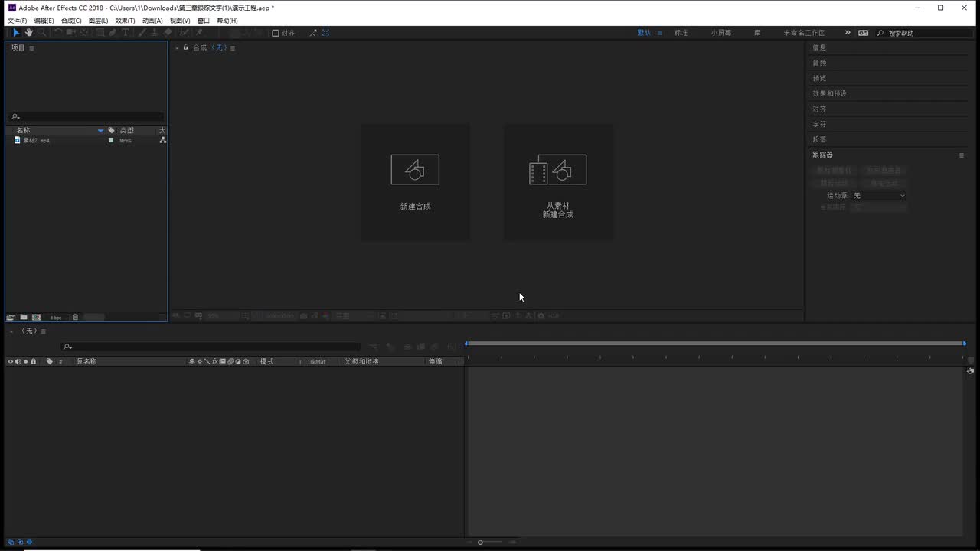Select the Clone Stamp tool

[155, 33]
